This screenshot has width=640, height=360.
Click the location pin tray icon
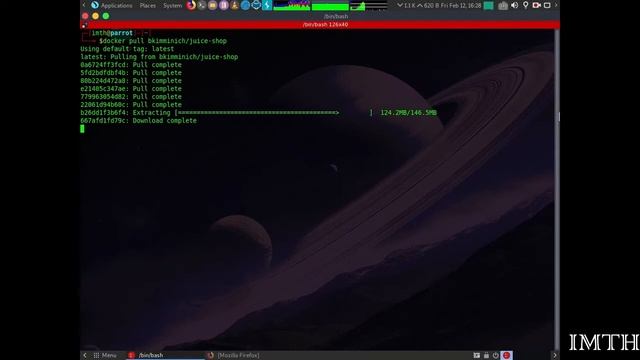526,5
